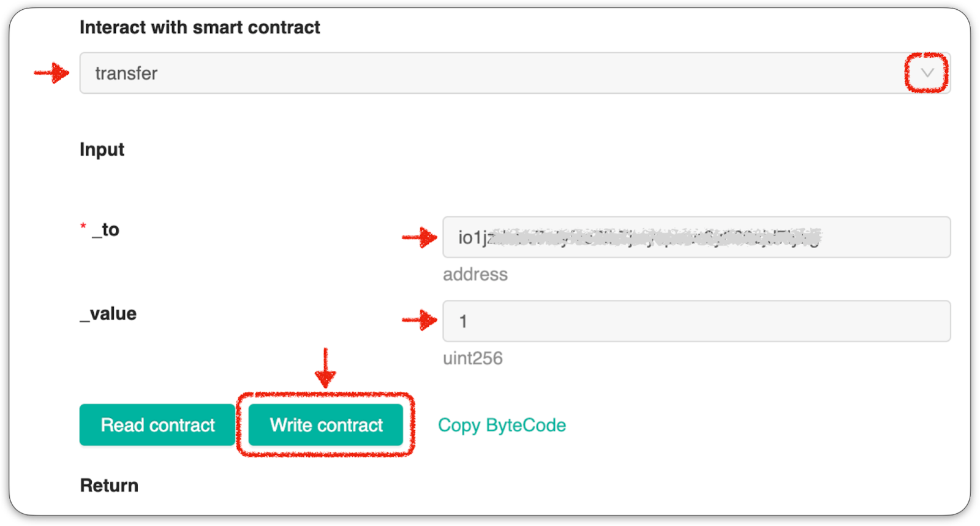Viewport: 980px width, 526px height.
Task: Select the uint256 type hint text
Action: tap(473, 358)
